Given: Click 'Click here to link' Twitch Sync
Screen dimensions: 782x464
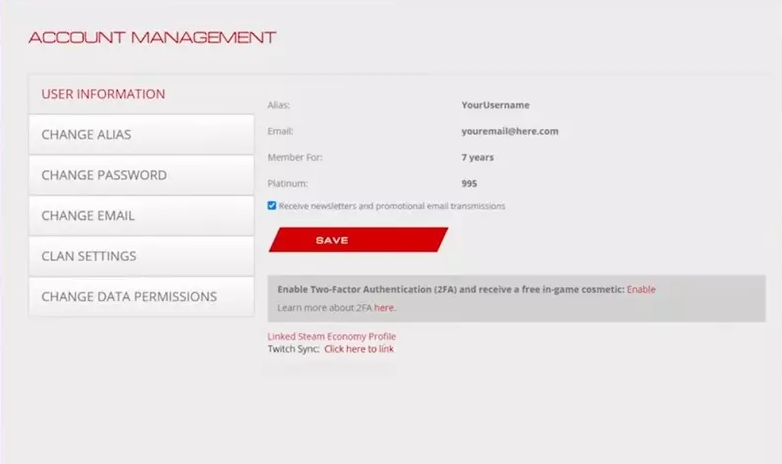Looking at the screenshot, I should pyautogui.click(x=359, y=349).
